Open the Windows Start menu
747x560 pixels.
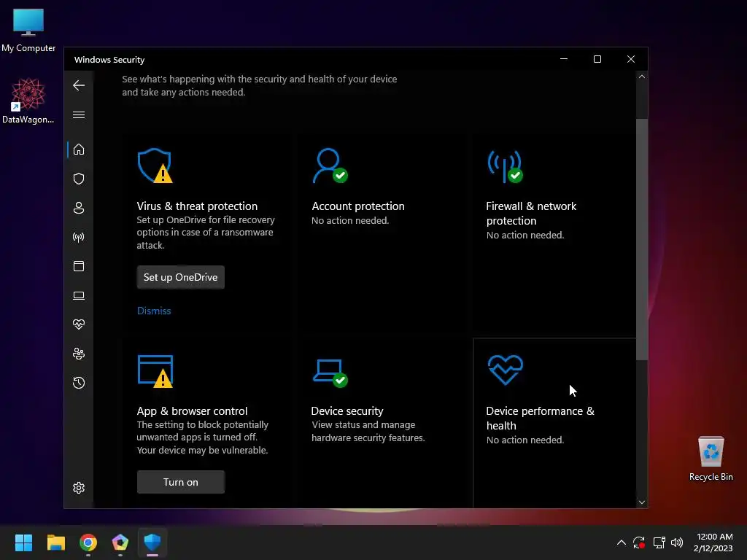(23, 542)
